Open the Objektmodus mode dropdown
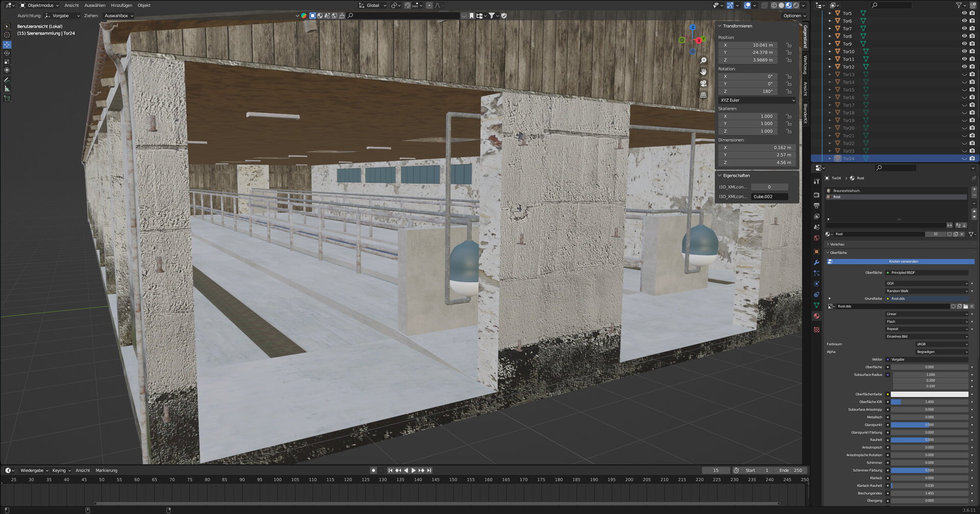This screenshot has width=980, height=514. [40, 6]
